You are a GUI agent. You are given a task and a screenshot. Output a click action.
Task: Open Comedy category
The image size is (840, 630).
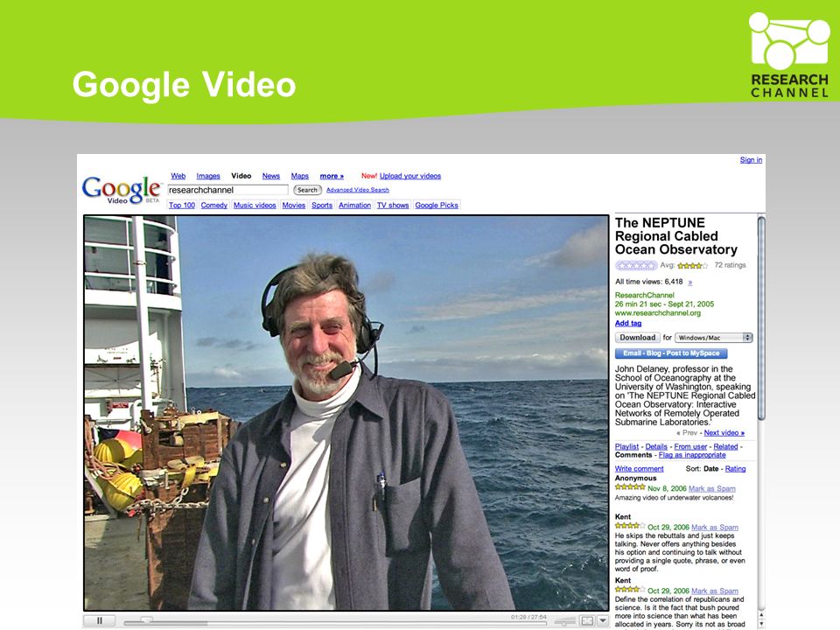(213, 205)
